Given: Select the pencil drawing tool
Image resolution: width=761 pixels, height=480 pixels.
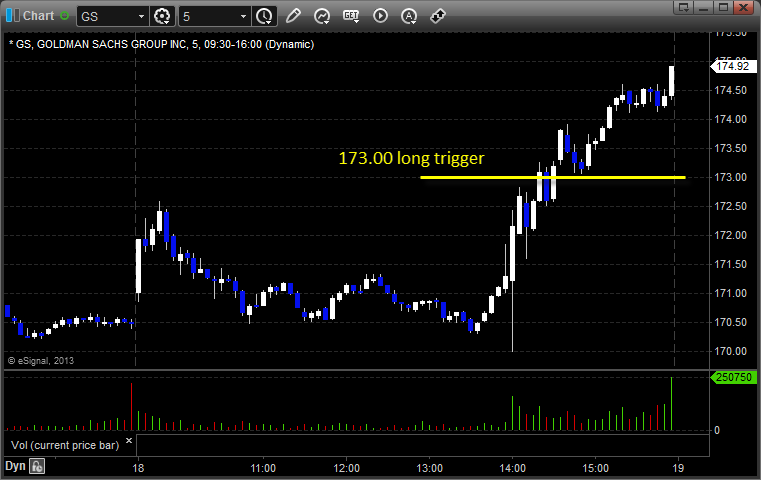Looking at the screenshot, I should [x=293, y=16].
